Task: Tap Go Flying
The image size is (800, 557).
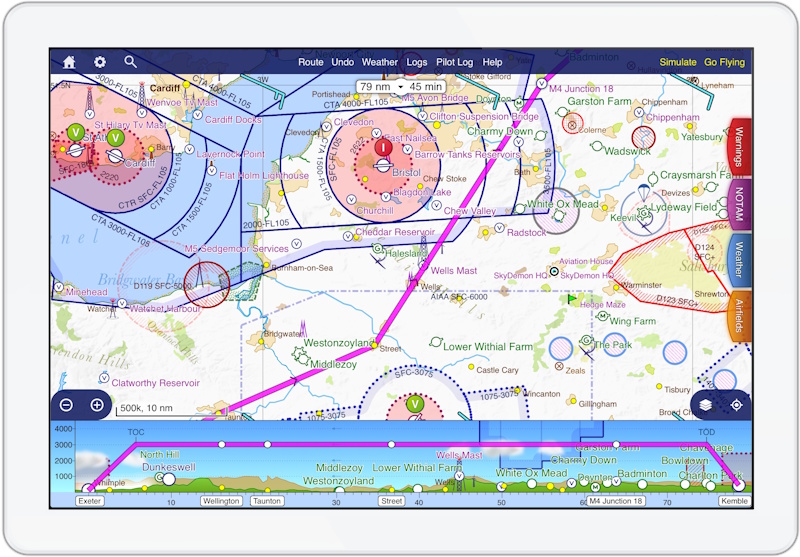Action: click(724, 62)
